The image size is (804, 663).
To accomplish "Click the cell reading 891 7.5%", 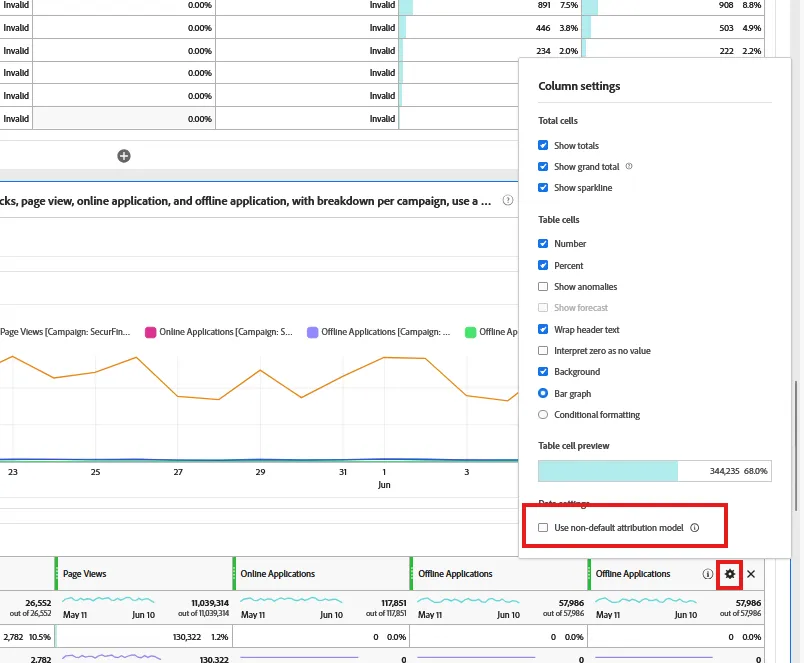I will (490, 5).
